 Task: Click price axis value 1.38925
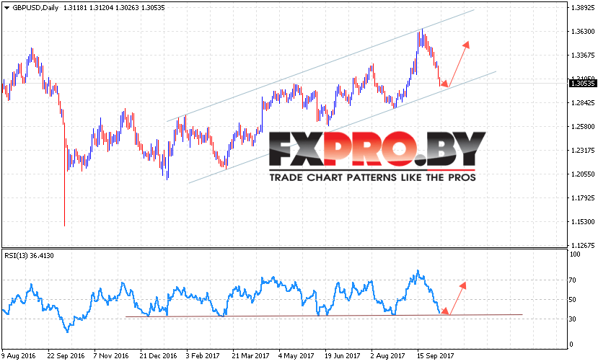[583, 8]
